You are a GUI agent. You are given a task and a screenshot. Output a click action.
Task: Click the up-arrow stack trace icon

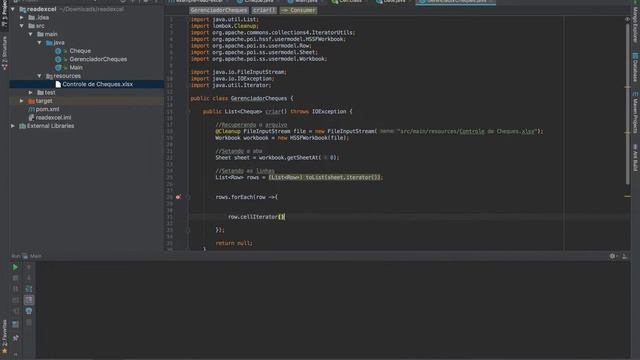click(x=29, y=267)
